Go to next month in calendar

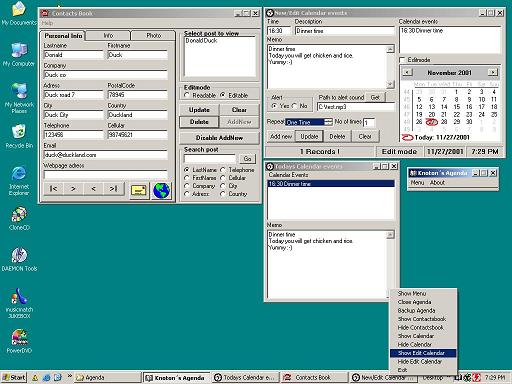pyautogui.click(x=492, y=72)
